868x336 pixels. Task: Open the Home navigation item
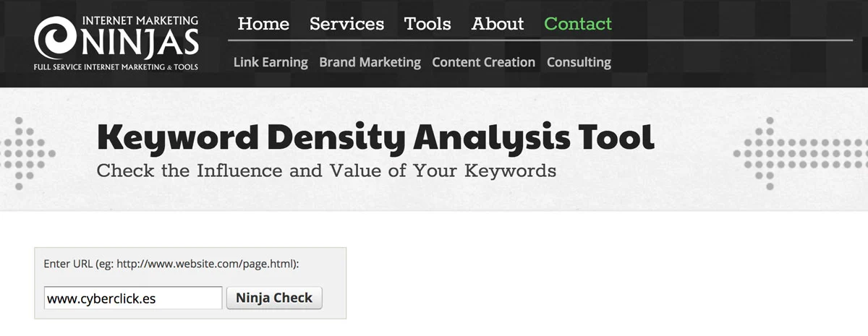click(263, 24)
